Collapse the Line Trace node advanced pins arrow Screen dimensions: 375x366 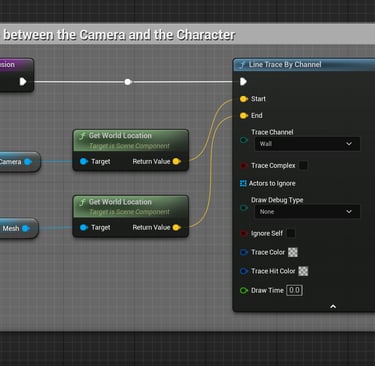[x=333, y=307]
